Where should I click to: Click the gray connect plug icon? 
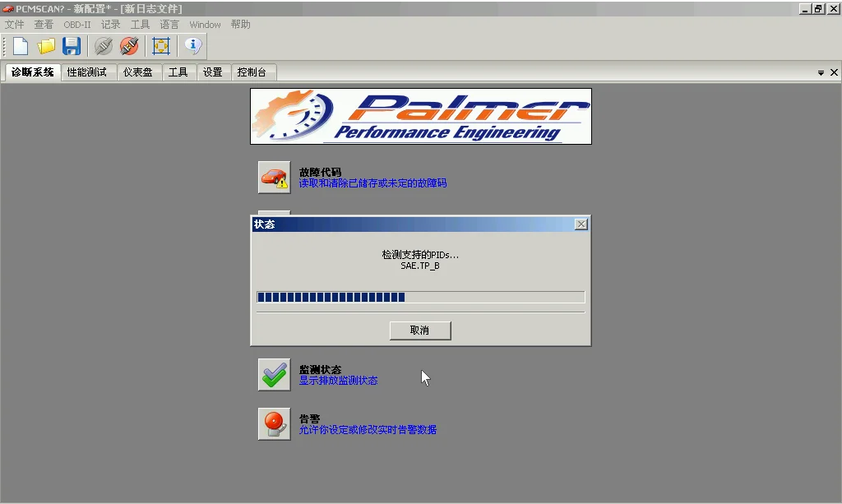tap(103, 46)
